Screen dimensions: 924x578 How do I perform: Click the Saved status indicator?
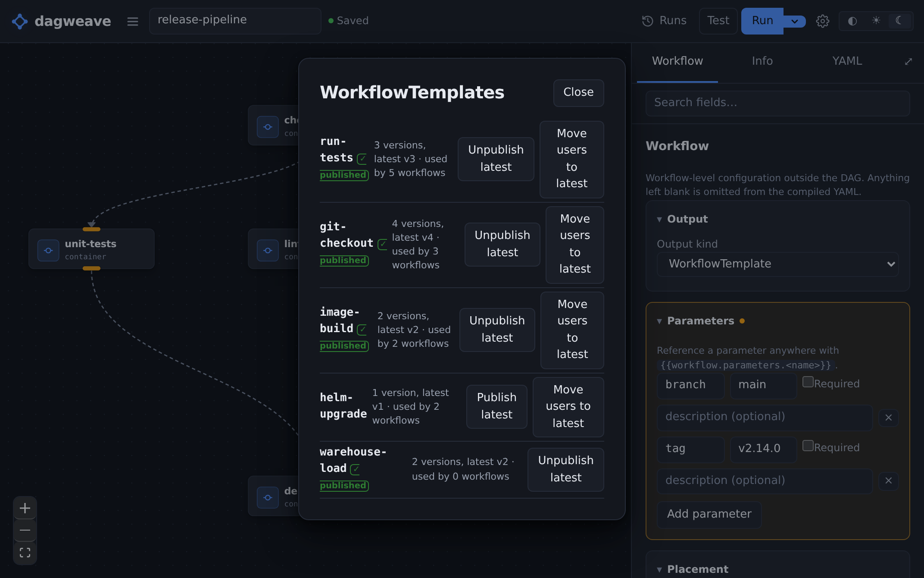click(348, 21)
